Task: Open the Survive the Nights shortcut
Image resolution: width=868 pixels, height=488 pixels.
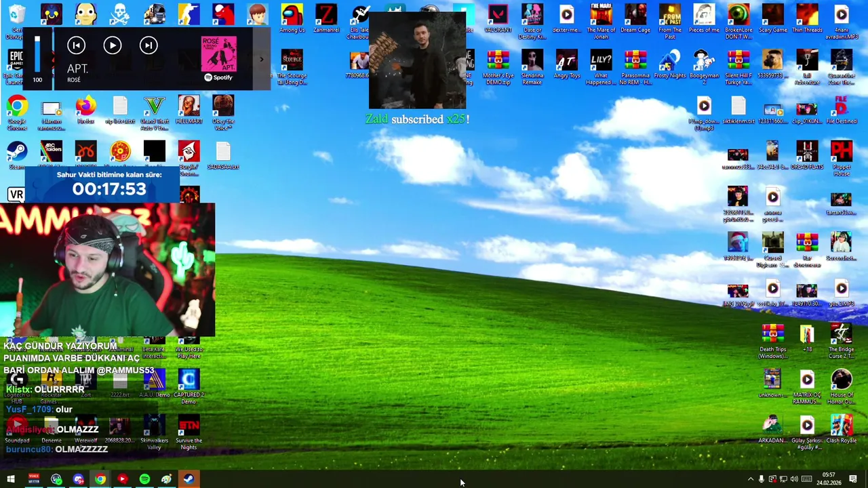Action: point(189,432)
